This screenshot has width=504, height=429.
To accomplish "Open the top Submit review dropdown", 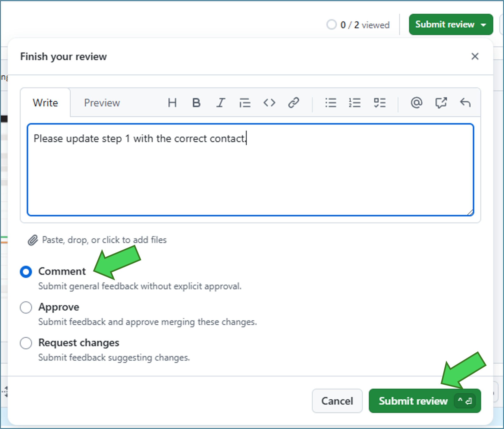I will pos(451,24).
